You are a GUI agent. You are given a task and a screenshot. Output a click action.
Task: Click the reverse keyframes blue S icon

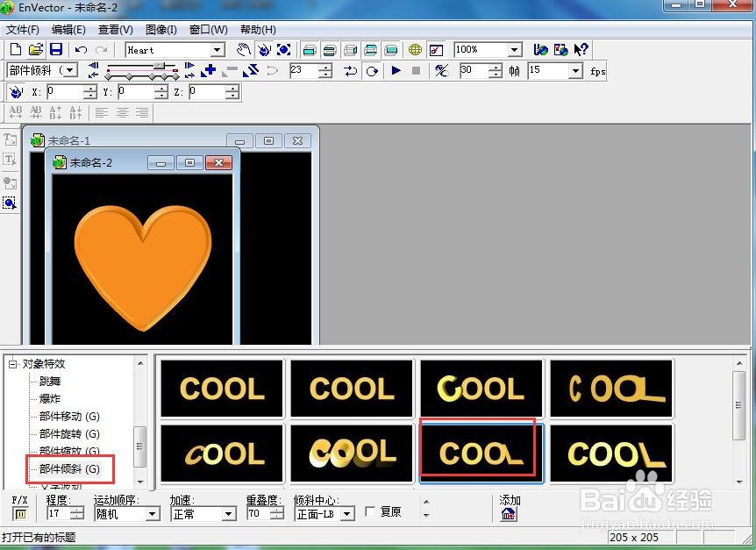pos(251,71)
